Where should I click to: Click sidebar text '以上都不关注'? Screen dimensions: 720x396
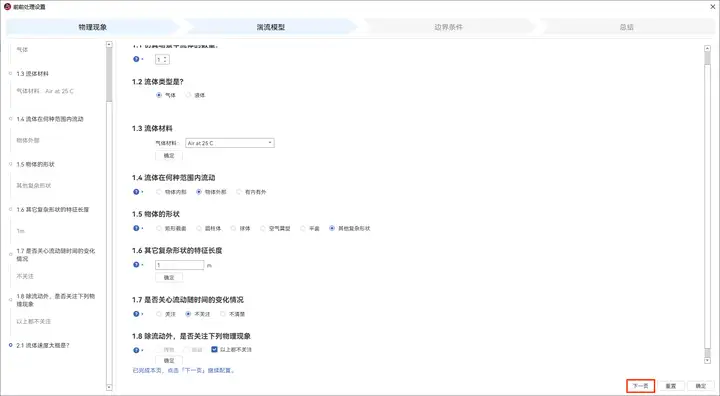tap(34, 322)
